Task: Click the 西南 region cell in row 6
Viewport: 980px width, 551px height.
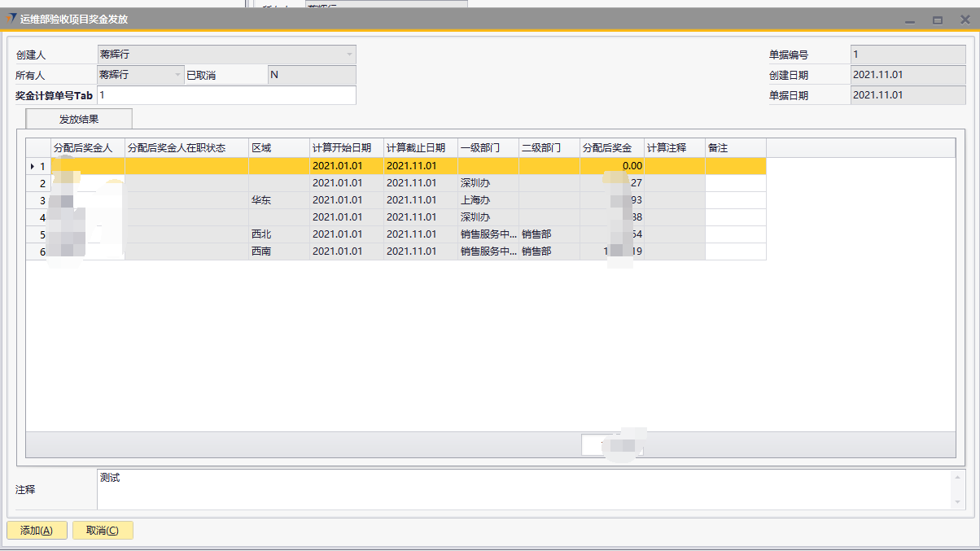Action: (x=278, y=251)
